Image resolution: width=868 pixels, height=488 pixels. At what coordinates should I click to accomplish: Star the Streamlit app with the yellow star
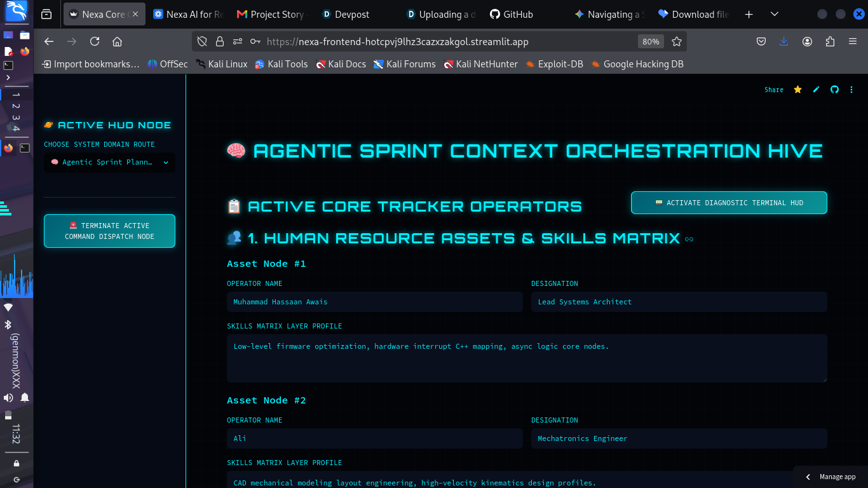[797, 90]
